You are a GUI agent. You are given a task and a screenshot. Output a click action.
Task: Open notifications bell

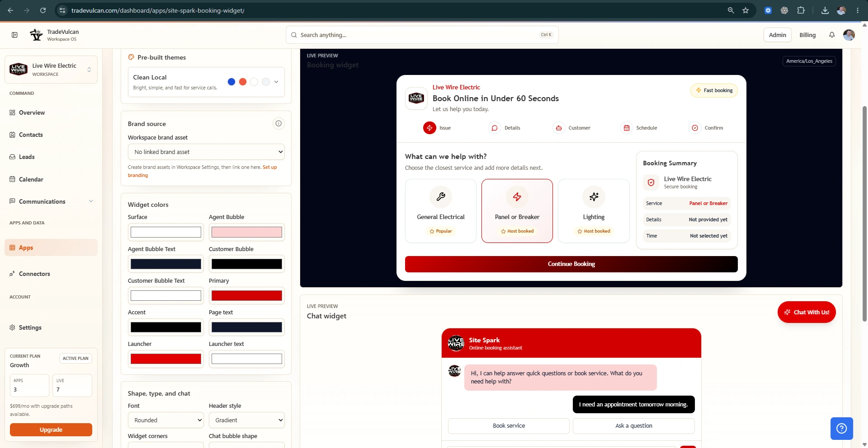(832, 35)
